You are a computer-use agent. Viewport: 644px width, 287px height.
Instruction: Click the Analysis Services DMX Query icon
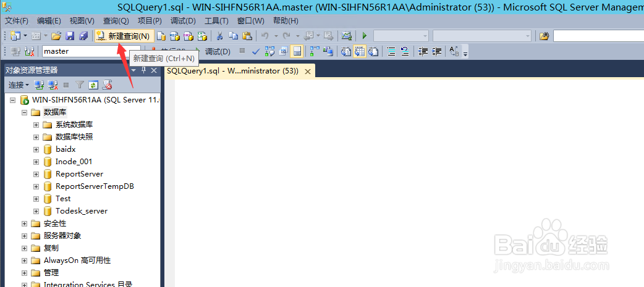point(188,36)
